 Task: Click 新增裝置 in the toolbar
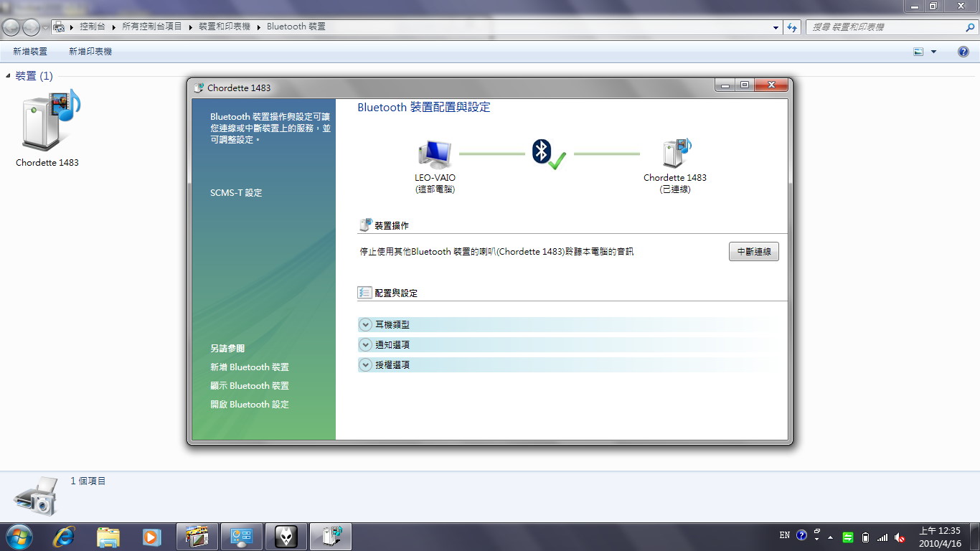(30, 52)
